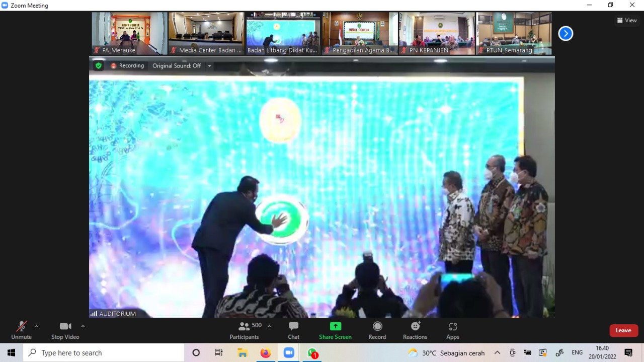
Task: Click the green encryption shield icon
Action: pos(99,66)
